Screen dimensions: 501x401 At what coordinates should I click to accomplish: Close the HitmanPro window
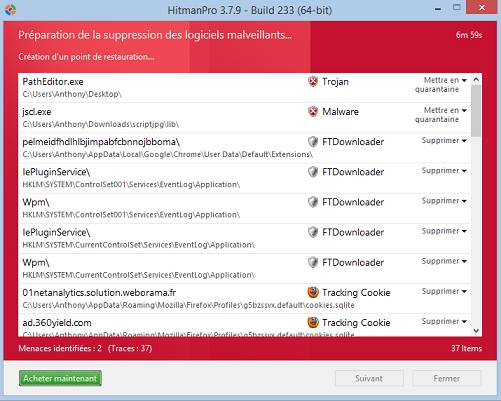[482, 7]
